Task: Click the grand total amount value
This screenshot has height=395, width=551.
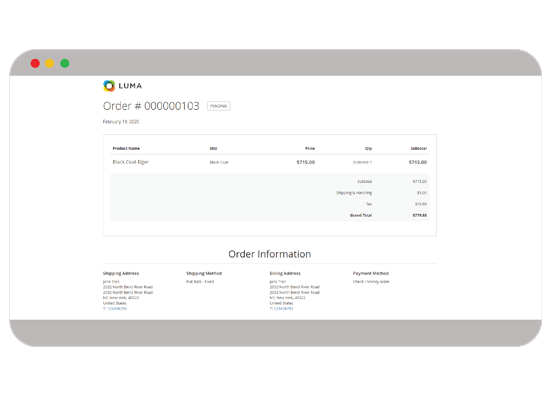Action: click(x=420, y=215)
